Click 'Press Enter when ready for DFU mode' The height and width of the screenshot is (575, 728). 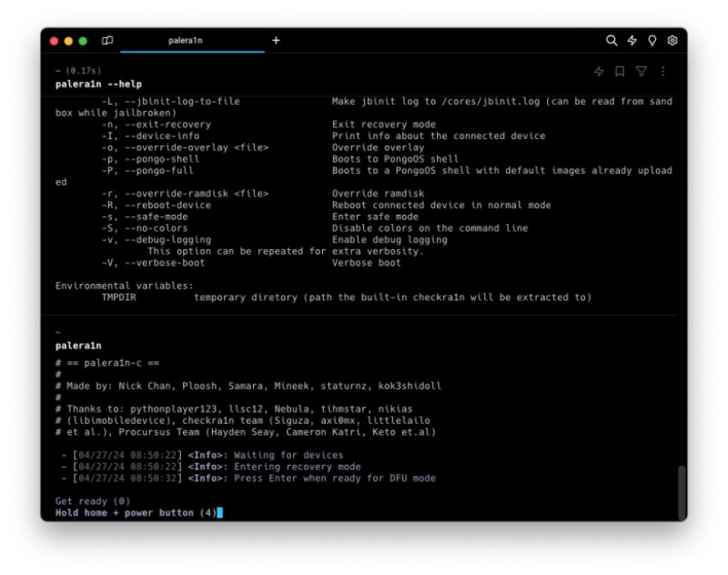click(x=335, y=478)
